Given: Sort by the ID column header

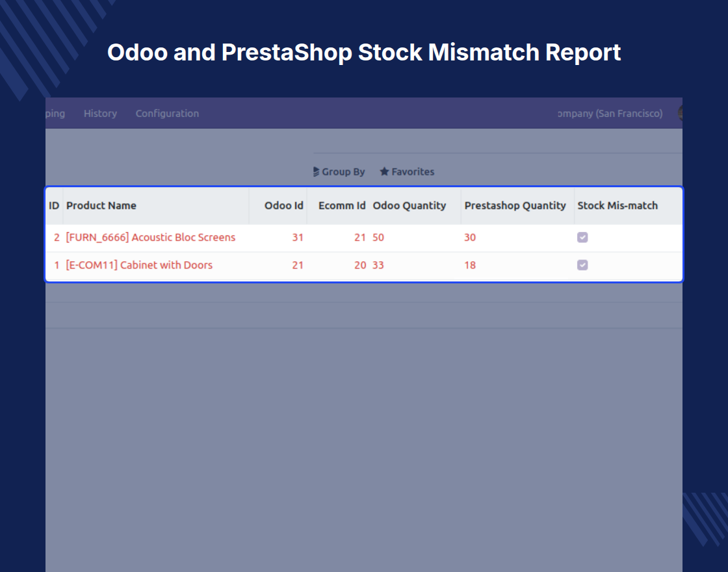Looking at the screenshot, I should (54, 205).
